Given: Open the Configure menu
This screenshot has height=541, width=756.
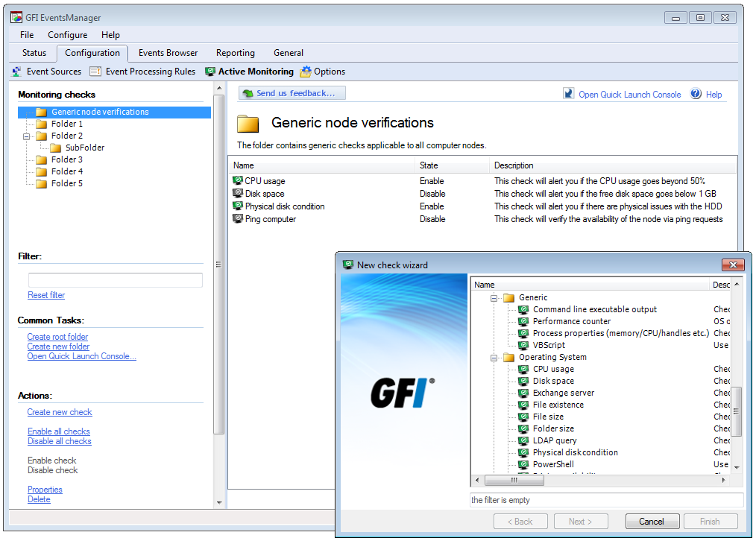Looking at the screenshot, I should [x=68, y=35].
